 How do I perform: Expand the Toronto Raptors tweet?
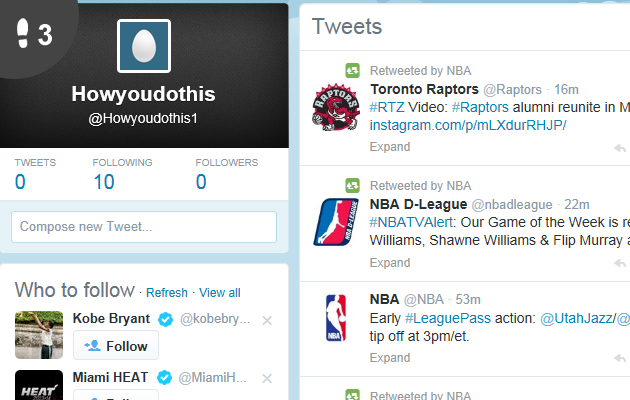(390, 147)
